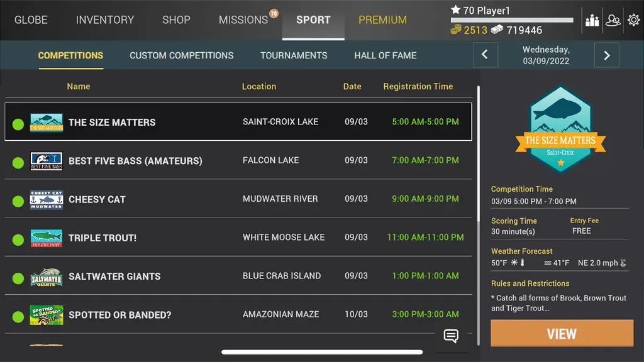Sort list by Registration Time header
Screen dimensions: 644x362
coord(418,86)
